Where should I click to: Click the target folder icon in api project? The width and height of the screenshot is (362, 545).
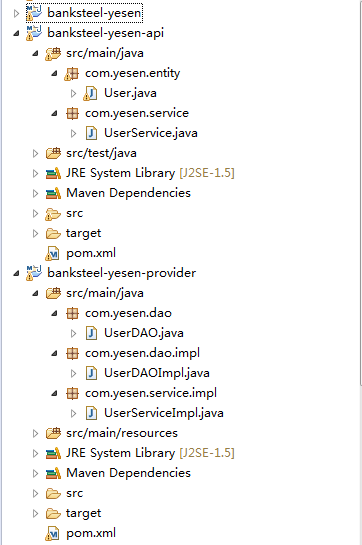click(x=53, y=234)
